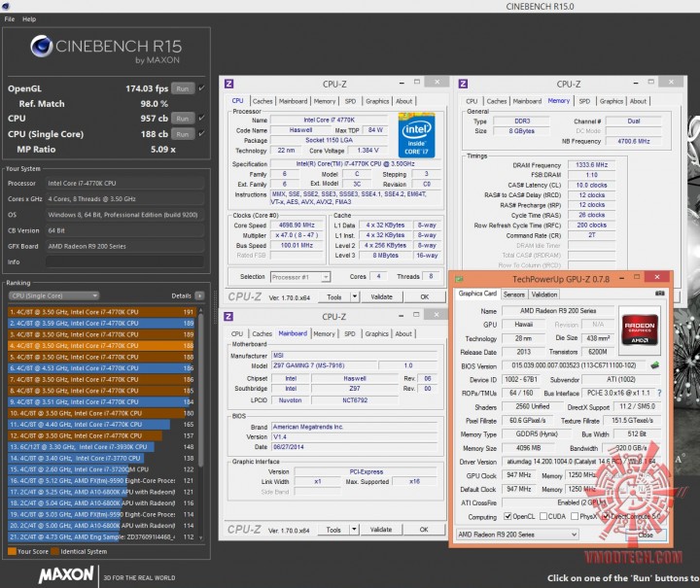Select ranking row 16 AMD FX-9590 at 5.12 GHz
Viewport: 700px width, 588px height.
pyautogui.click(x=101, y=480)
